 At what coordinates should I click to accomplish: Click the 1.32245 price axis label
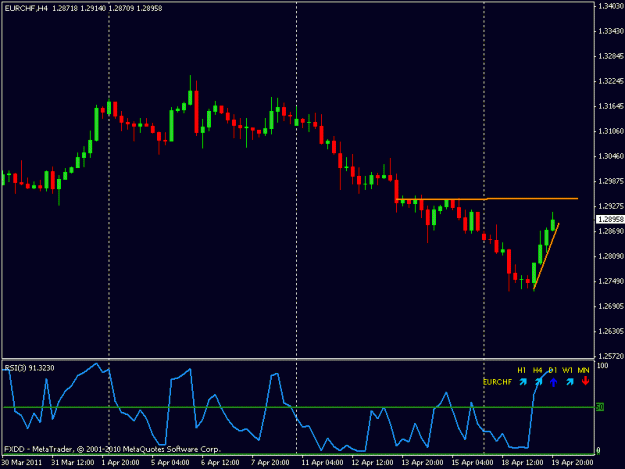(611, 81)
